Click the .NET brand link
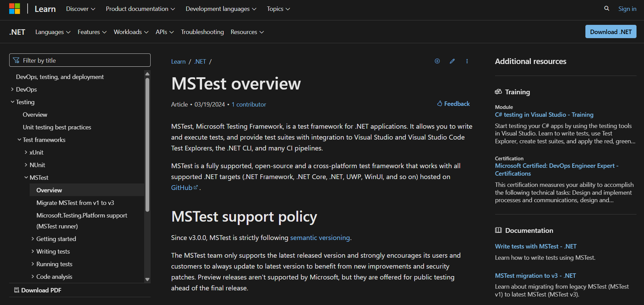 tap(17, 32)
